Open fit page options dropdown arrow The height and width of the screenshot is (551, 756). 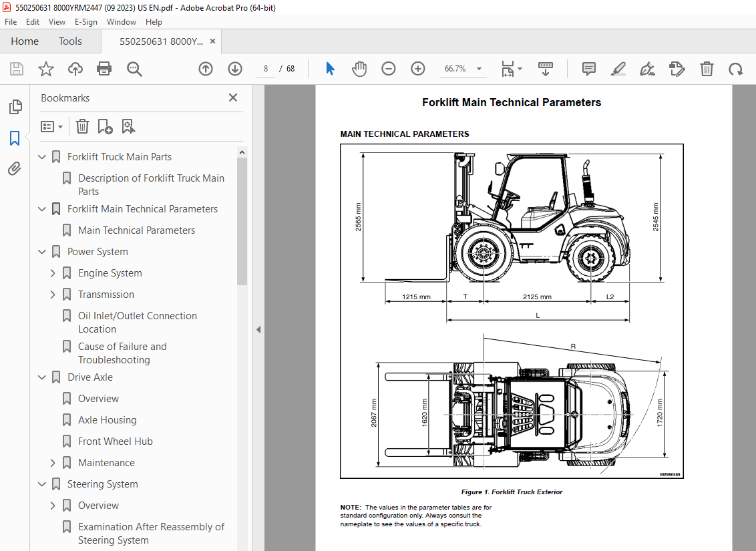[520, 69]
